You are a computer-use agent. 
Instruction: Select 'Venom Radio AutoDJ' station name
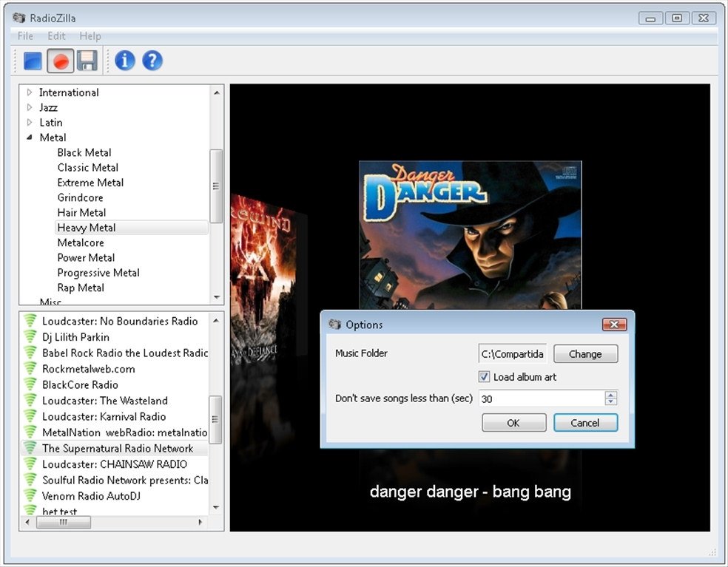click(92, 495)
